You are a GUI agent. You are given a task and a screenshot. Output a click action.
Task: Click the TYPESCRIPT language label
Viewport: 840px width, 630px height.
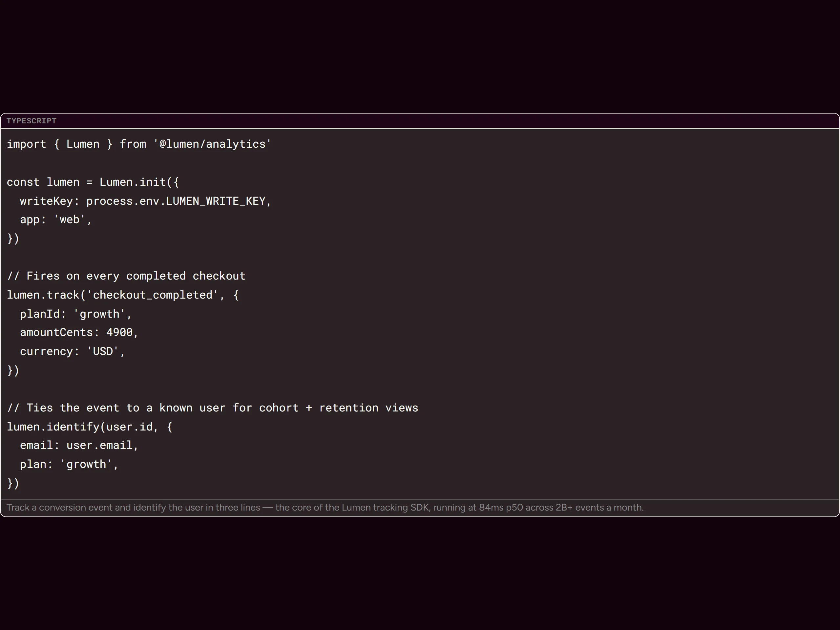tap(31, 121)
